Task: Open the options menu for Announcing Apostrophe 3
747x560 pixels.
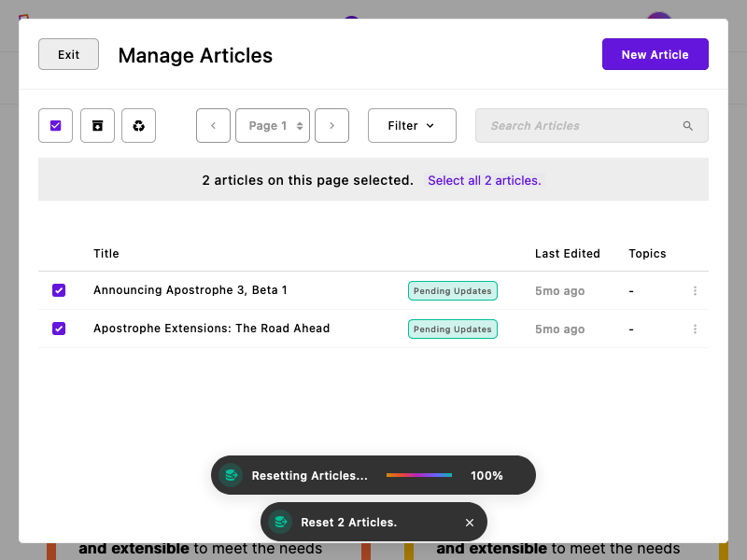Action: 695,290
